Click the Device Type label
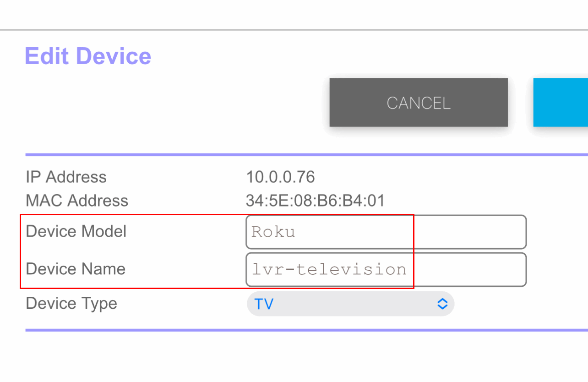 click(71, 303)
